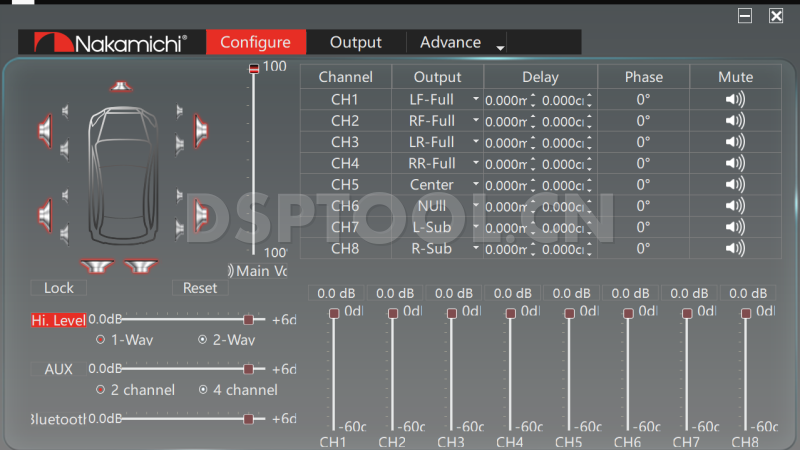Select the top center speaker on car diagram
Screen dimensions: 800x450
tap(120, 87)
